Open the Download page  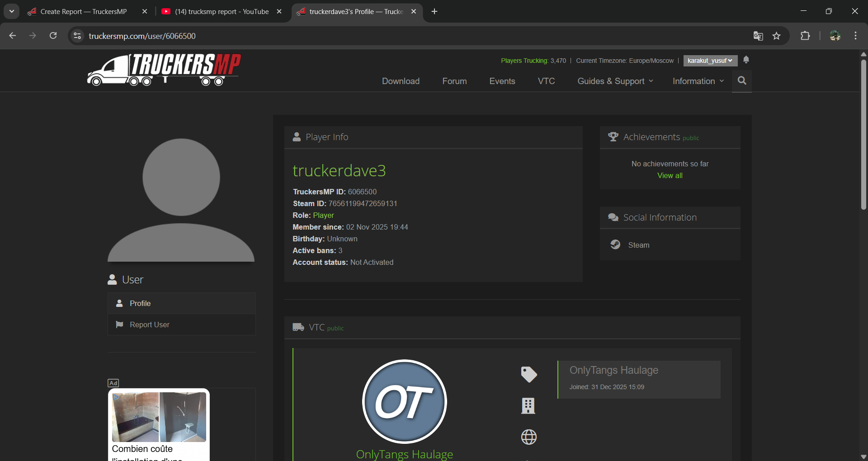point(401,81)
